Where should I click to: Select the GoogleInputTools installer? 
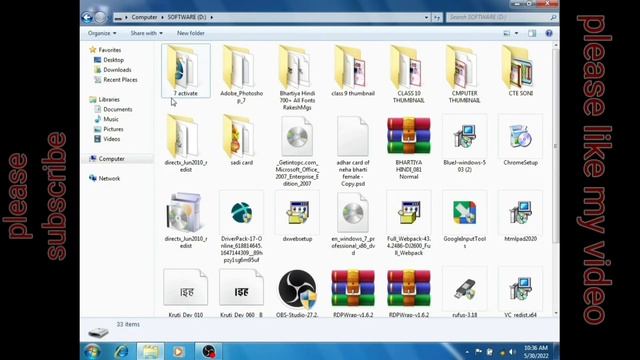pyautogui.click(x=464, y=220)
